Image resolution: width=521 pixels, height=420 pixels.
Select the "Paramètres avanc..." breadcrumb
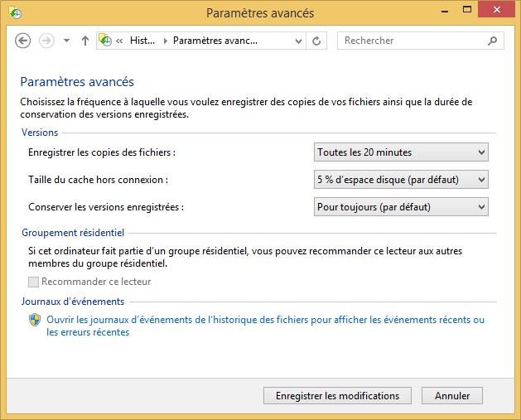click(215, 41)
